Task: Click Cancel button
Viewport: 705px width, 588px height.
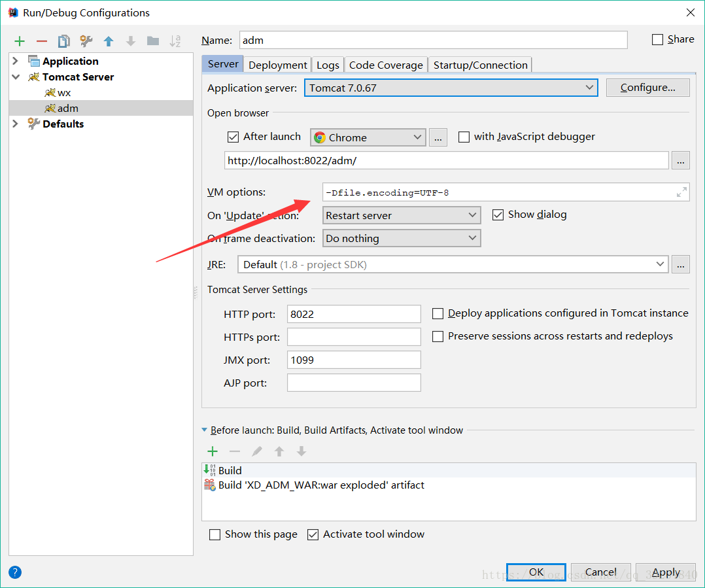Action: click(600, 572)
